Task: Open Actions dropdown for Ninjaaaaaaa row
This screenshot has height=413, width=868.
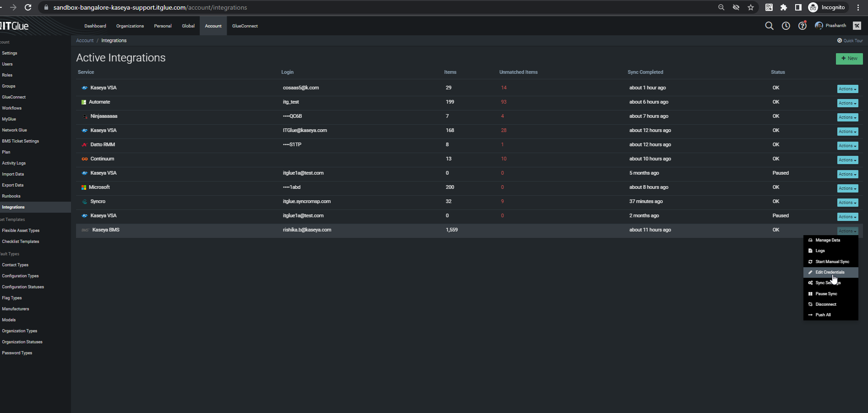Action: pyautogui.click(x=847, y=117)
